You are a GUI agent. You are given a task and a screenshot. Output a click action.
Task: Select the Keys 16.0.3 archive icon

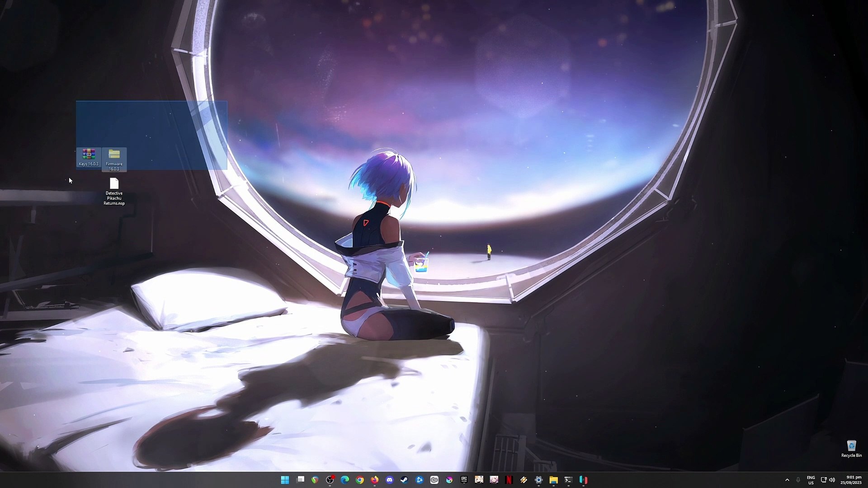[89, 157]
